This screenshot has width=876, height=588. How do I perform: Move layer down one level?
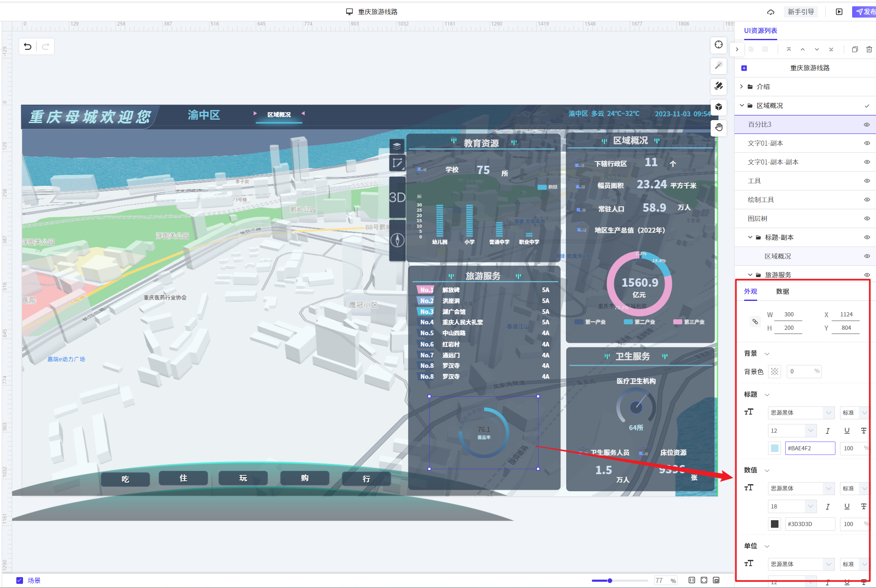817,49
